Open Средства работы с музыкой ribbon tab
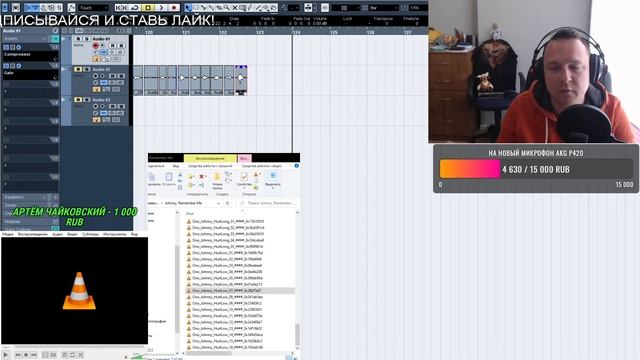 (x=210, y=166)
